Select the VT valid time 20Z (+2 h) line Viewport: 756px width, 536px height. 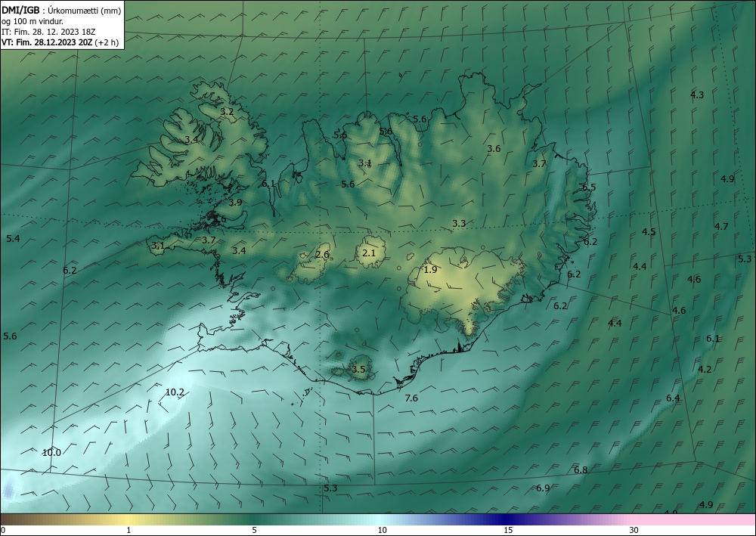[x=60, y=42]
